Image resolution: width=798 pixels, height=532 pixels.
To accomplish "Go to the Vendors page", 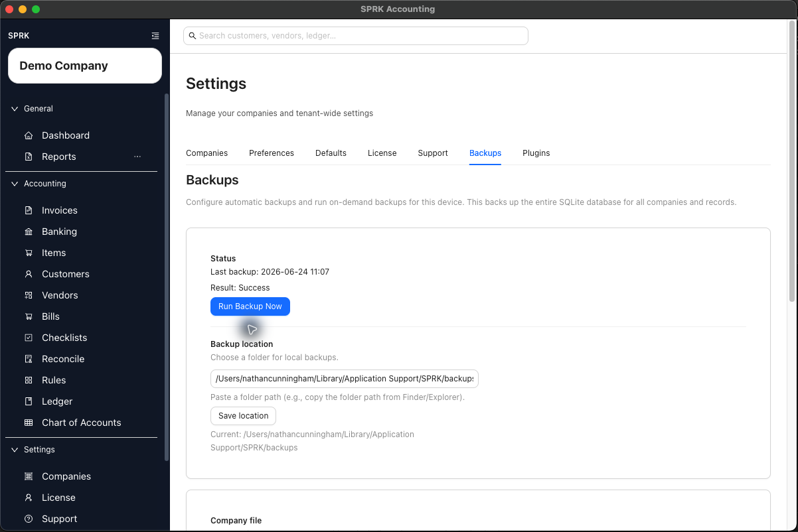I will coord(60,295).
